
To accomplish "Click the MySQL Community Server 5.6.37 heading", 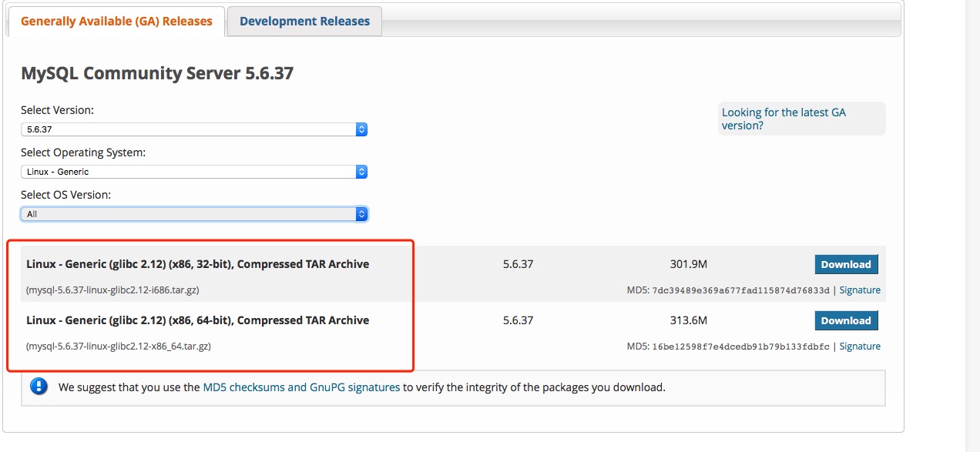I will (x=157, y=74).
